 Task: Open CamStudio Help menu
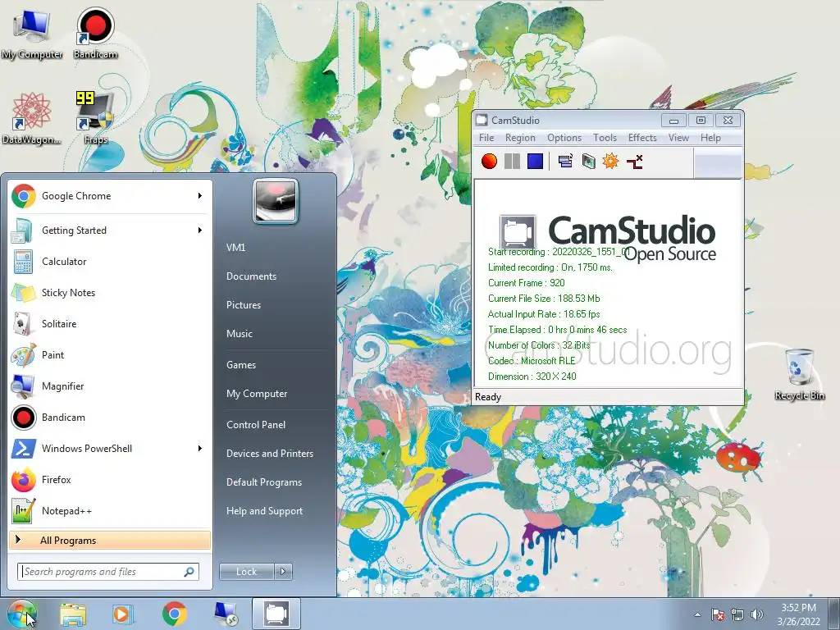pos(710,138)
